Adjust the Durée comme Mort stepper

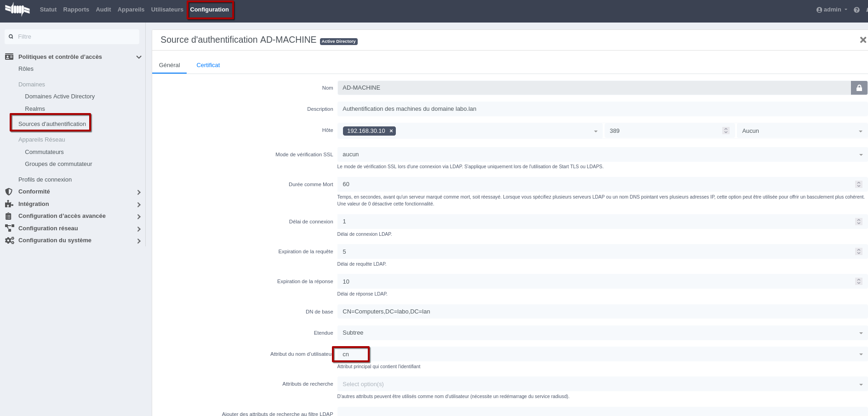[858, 184]
